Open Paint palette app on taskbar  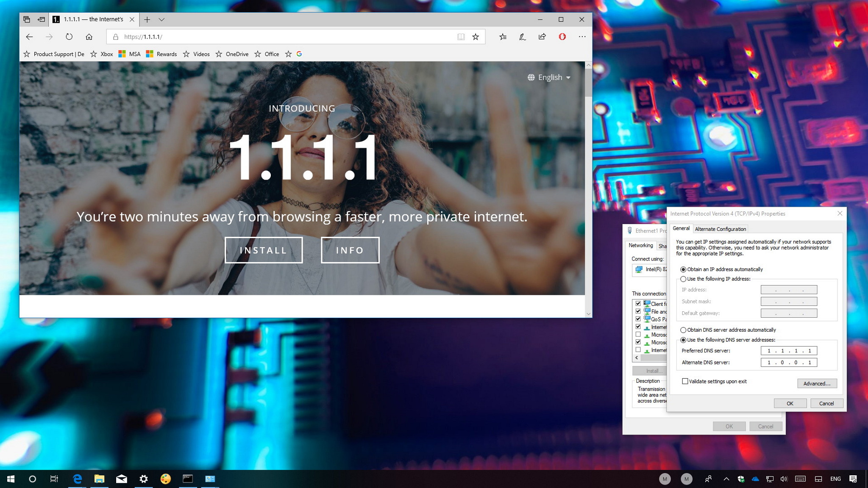(166, 479)
